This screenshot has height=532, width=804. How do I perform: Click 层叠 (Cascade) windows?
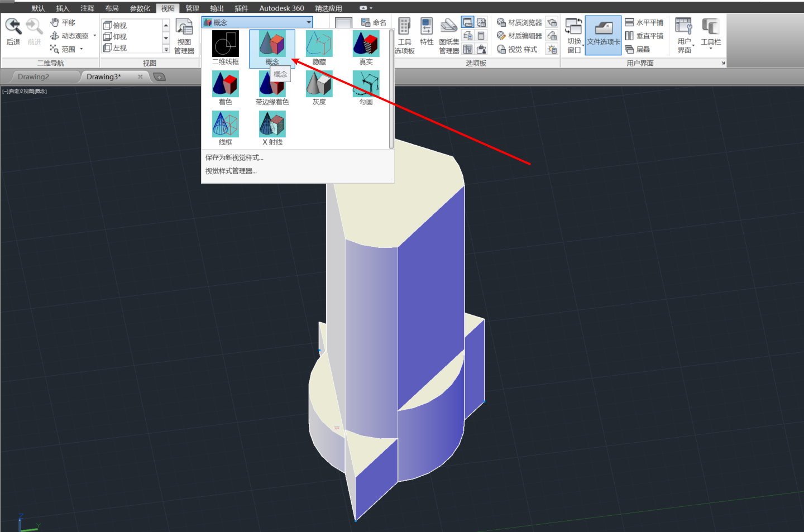[637, 49]
